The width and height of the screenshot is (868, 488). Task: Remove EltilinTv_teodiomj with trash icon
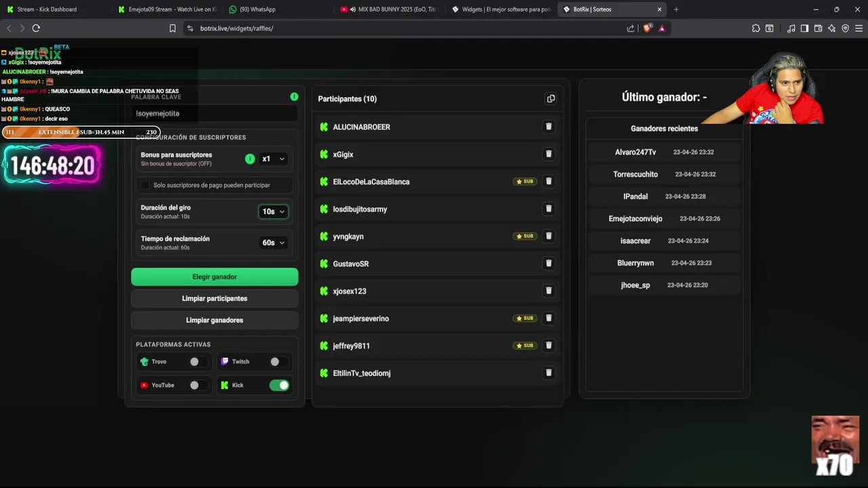pyautogui.click(x=549, y=373)
